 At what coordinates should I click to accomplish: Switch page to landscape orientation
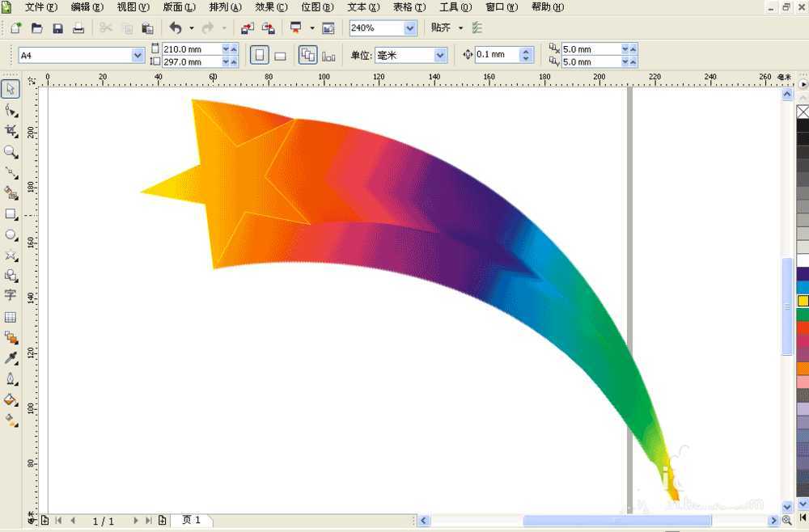pos(280,56)
